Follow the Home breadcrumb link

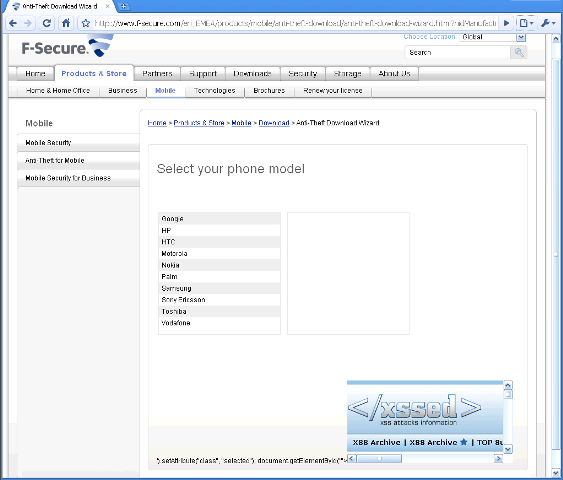click(x=157, y=123)
